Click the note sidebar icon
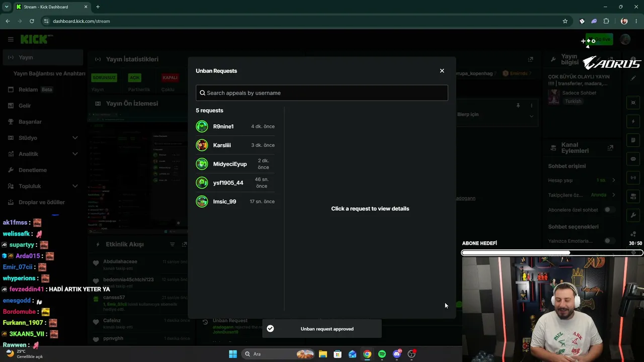 (x=633, y=140)
